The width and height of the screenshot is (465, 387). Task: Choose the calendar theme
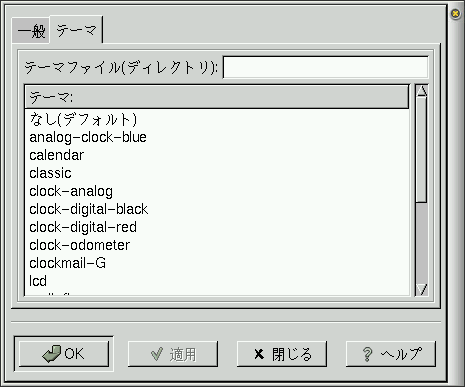[217, 155]
